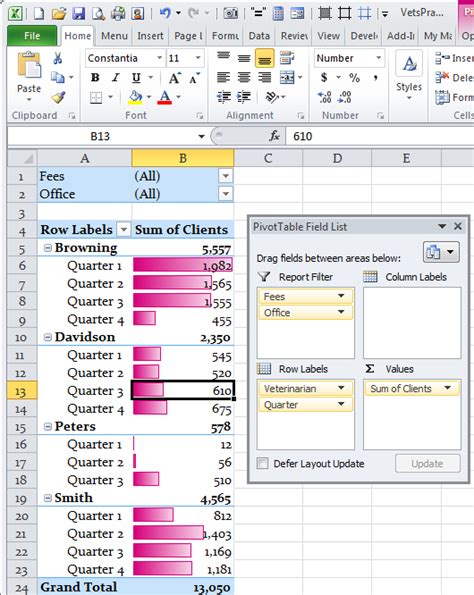474x595 pixels.
Task: Toggle Middle Align vertical alignment
Action: click(x=244, y=58)
